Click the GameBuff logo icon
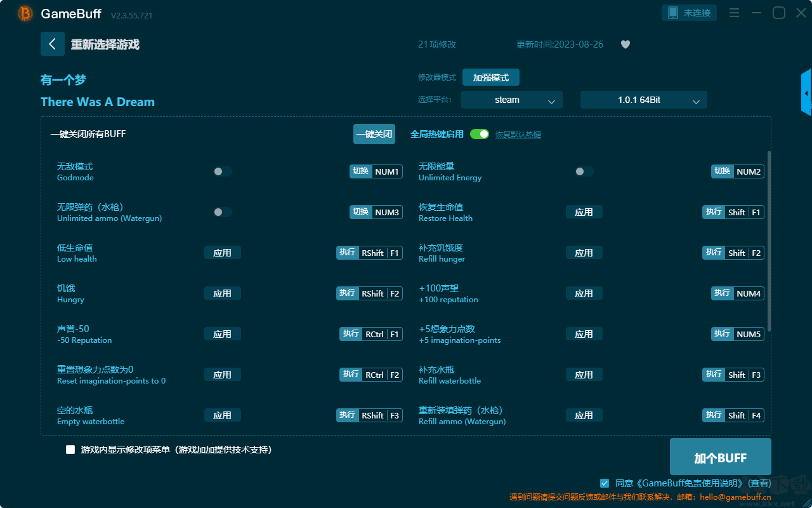The height and width of the screenshot is (508, 812). coord(25,13)
